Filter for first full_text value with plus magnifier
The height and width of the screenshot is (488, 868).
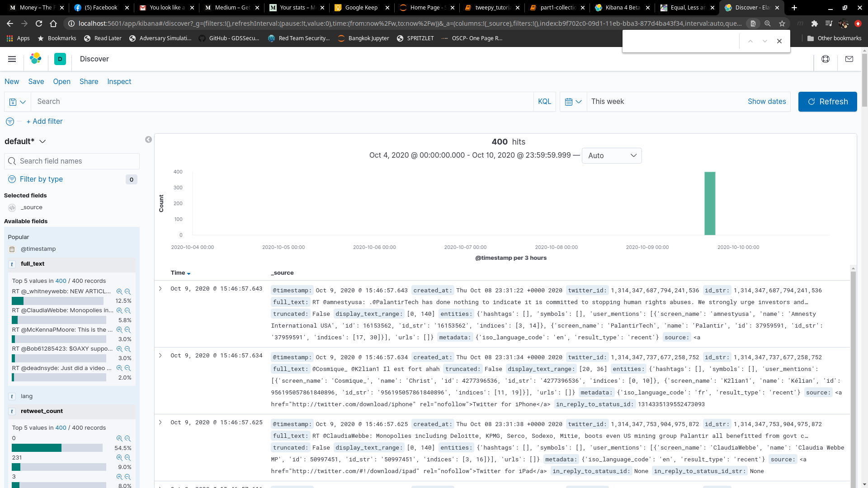pyautogui.click(x=119, y=292)
